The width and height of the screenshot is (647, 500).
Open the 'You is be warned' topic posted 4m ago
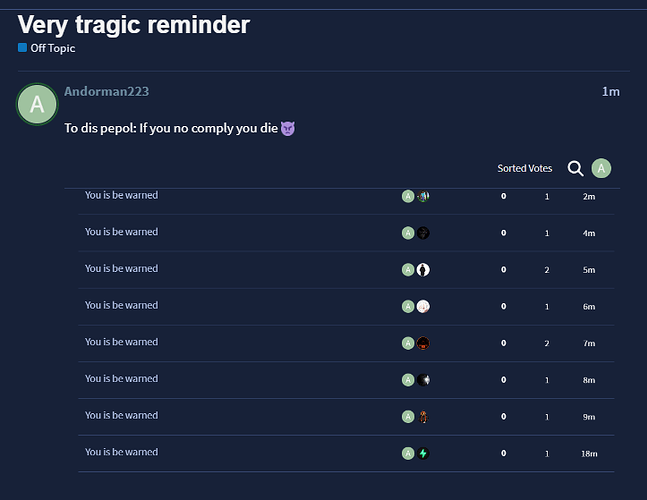(x=121, y=232)
